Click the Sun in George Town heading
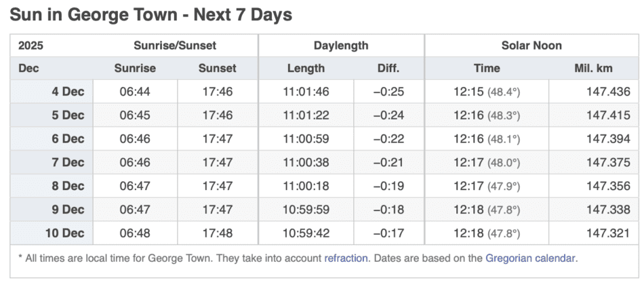Screen dimensions: 644x291 point(150,14)
